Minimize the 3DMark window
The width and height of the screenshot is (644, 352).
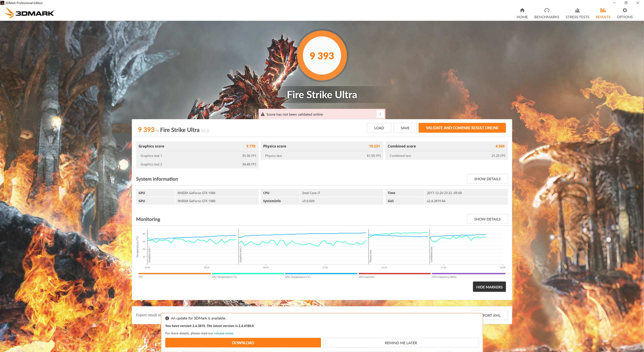tap(614, 3)
